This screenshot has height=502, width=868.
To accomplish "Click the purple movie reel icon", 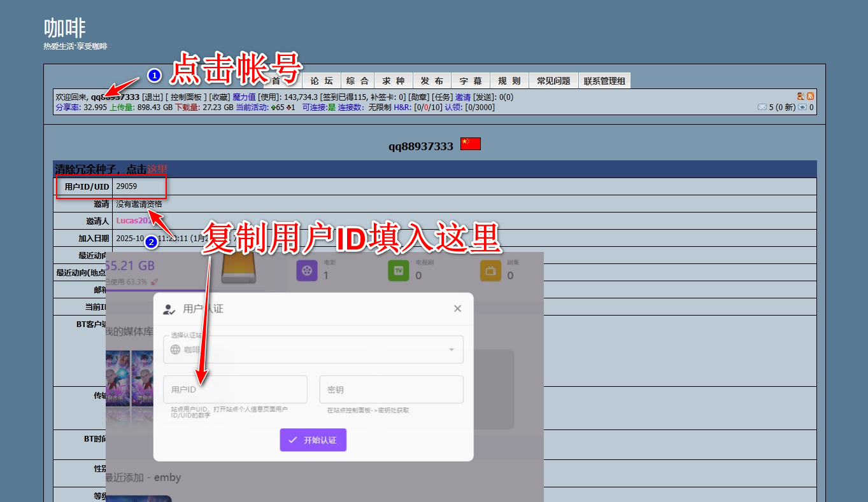I will (308, 270).
